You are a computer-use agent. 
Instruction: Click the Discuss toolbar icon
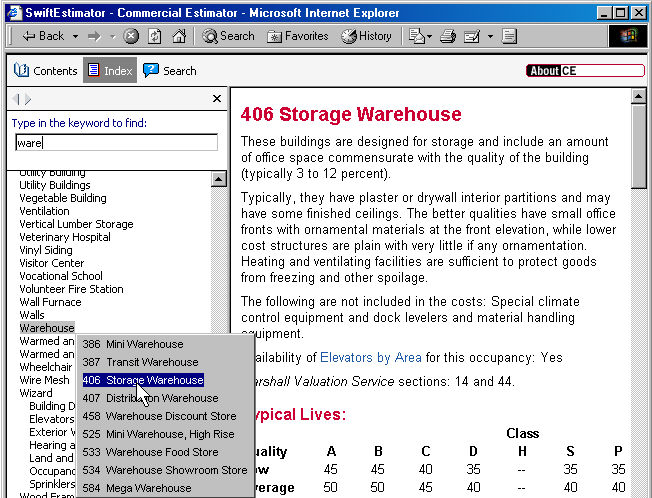click(509, 36)
